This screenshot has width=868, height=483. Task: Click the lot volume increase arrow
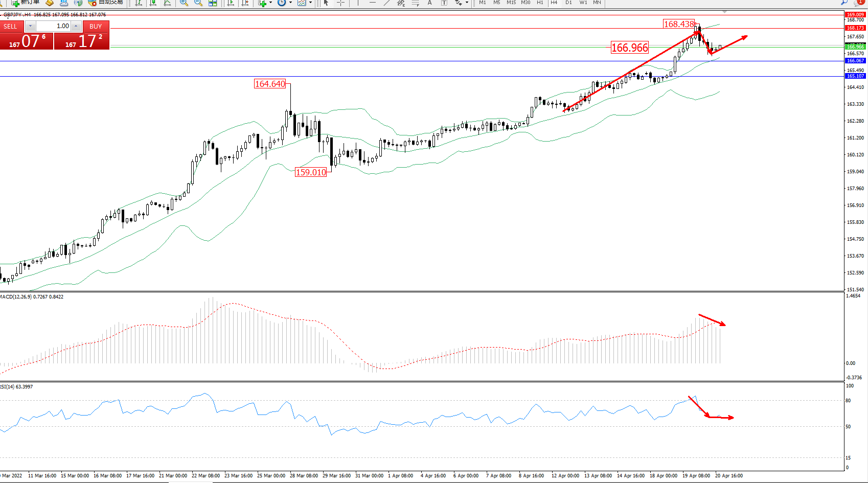(76, 26)
